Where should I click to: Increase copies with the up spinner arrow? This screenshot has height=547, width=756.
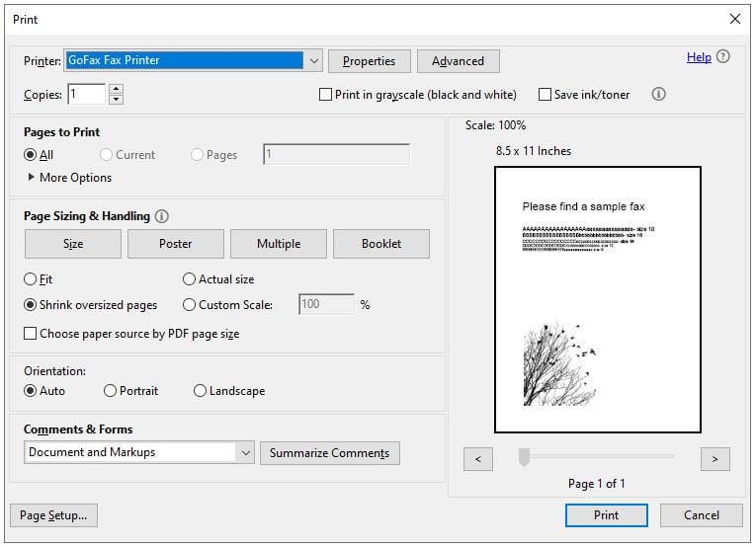click(116, 90)
